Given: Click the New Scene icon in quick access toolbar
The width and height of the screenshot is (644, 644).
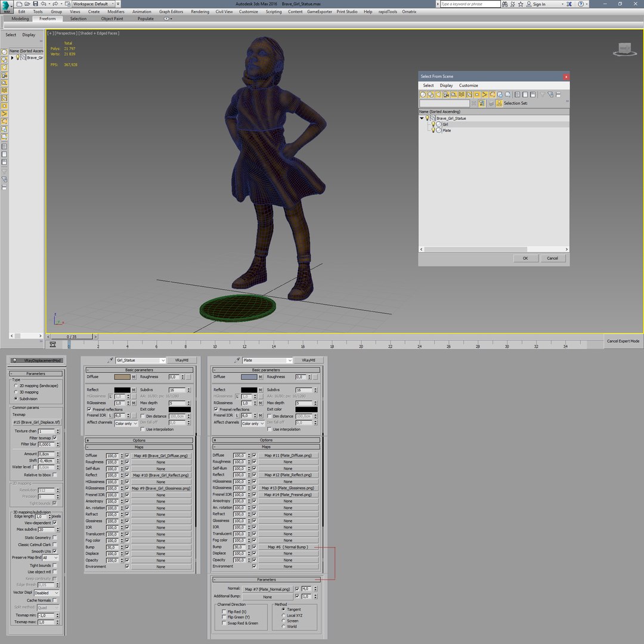Looking at the screenshot, I should click(19, 4).
